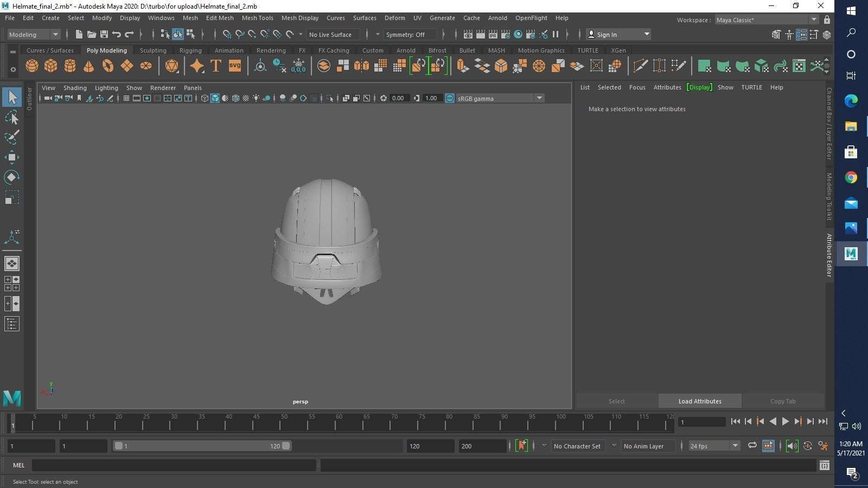Open the Mesh Tools menu
The height and width of the screenshot is (488, 868).
[x=257, y=18]
